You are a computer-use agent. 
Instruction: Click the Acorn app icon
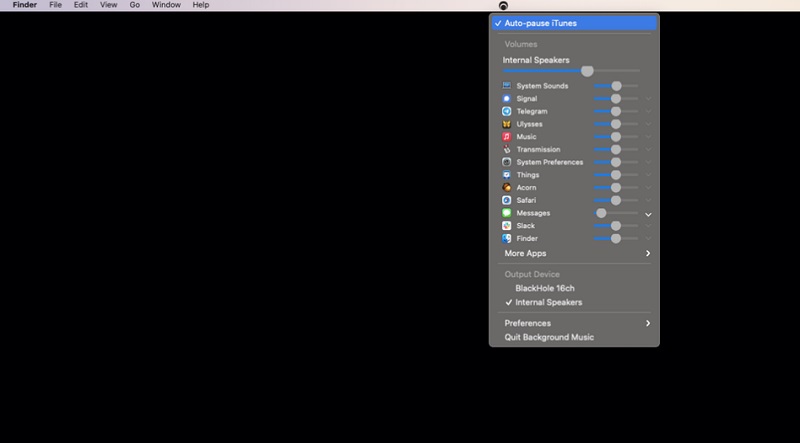(507, 188)
